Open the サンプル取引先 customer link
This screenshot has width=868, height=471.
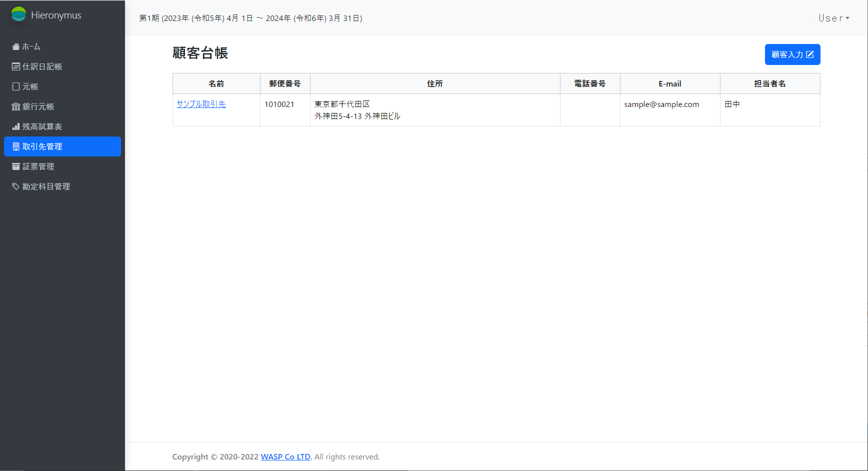[201, 104]
